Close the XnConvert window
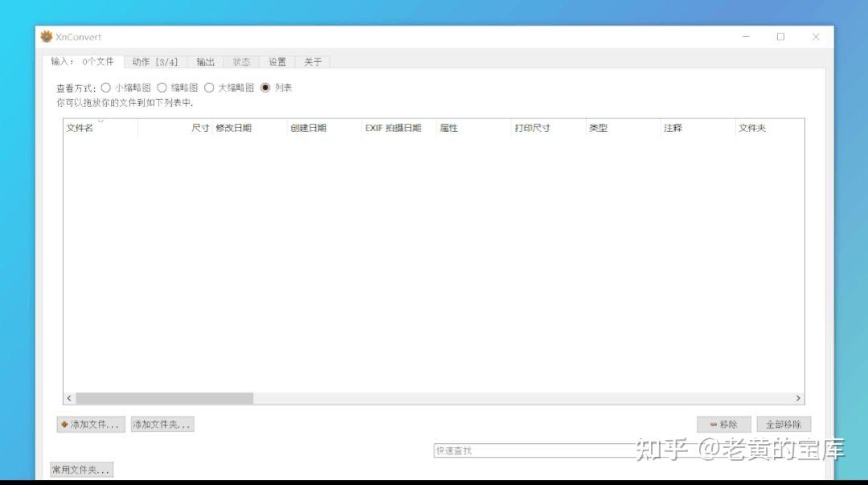This screenshot has height=485, width=868. click(x=816, y=36)
